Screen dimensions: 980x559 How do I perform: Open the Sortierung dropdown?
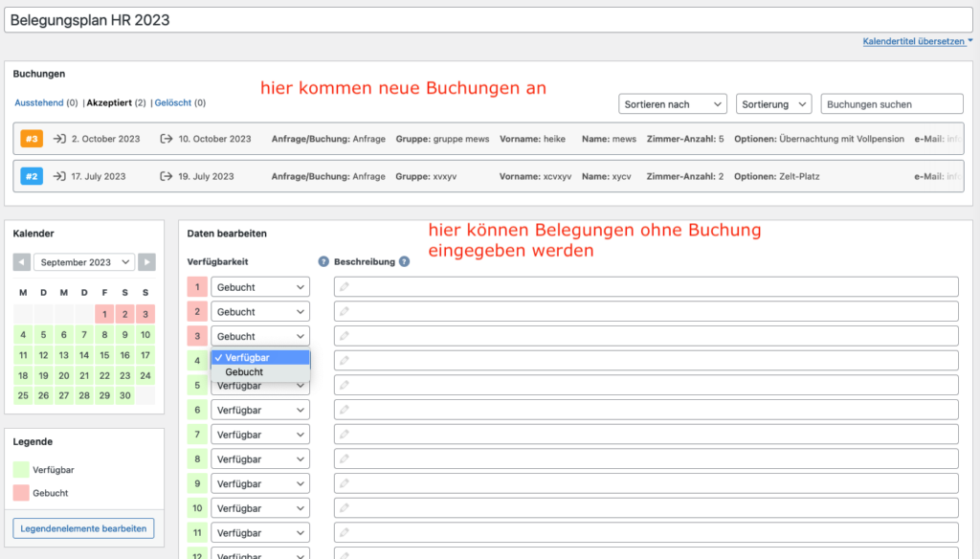[773, 104]
